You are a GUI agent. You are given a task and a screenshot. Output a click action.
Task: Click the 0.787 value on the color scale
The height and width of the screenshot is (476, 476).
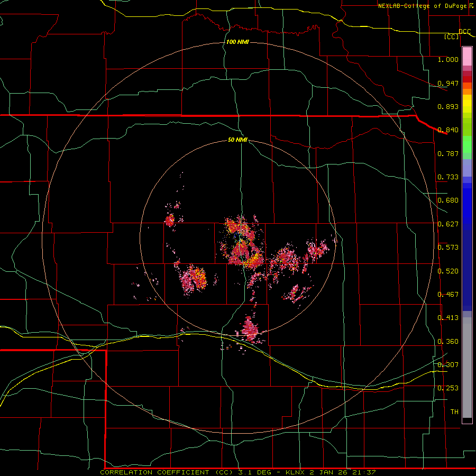pos(448,153)
